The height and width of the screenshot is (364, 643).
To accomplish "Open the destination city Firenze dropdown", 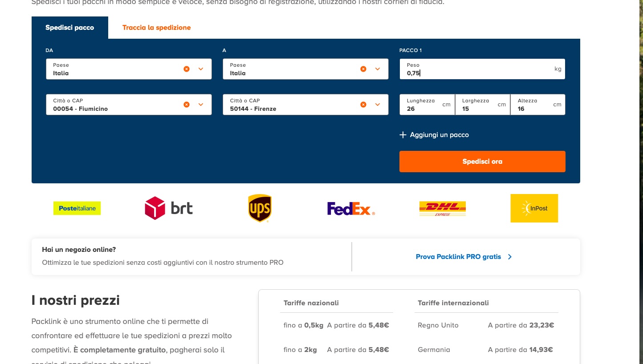I will point(378,105).
